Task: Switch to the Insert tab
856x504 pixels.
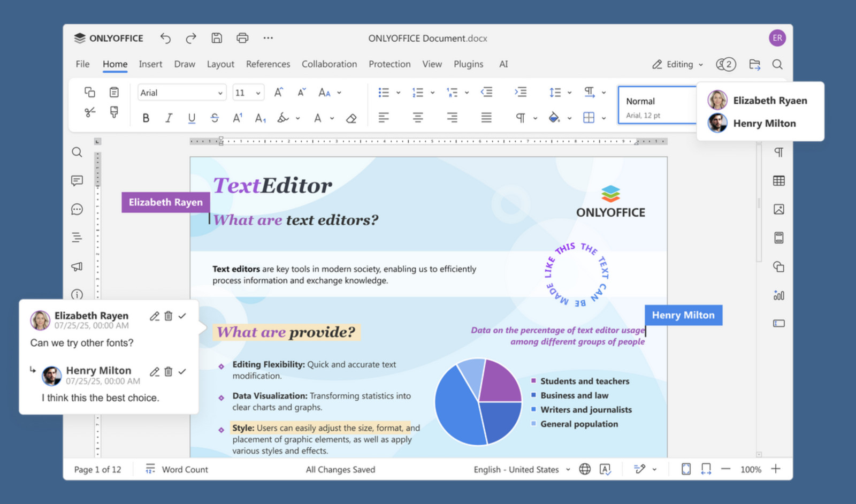Action: click(x=150, y=64)
